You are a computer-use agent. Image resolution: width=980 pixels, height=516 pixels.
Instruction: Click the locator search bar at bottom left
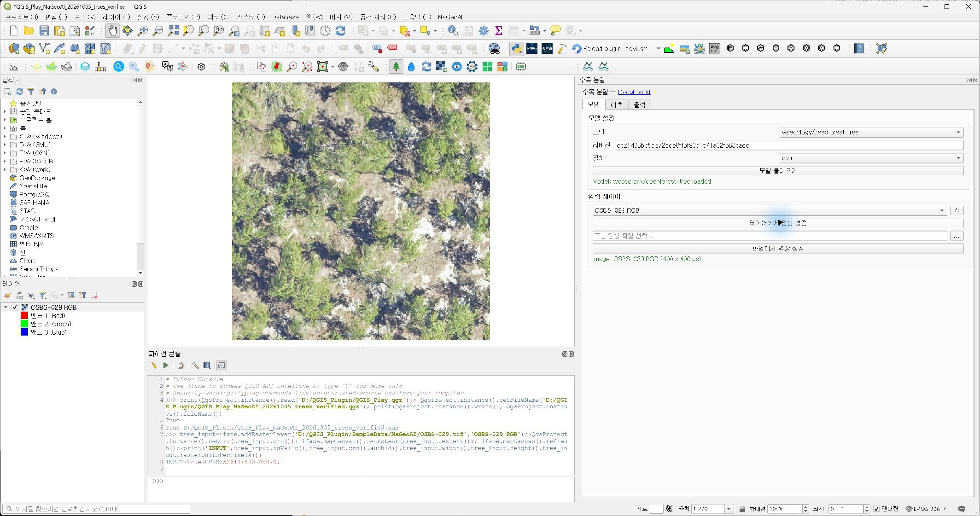pos(96,509)
